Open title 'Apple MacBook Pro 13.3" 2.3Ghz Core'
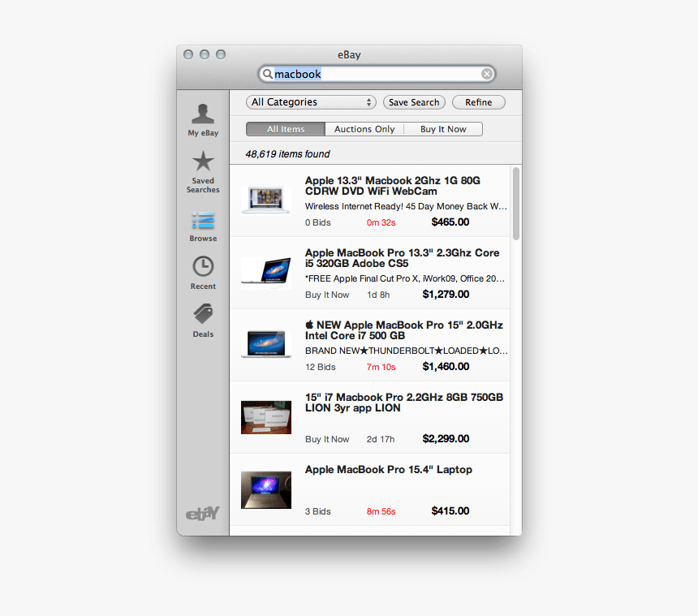Image resolution: width=698 pixels, height=616 pixels. pyautogui.click(x=402, y=252)
